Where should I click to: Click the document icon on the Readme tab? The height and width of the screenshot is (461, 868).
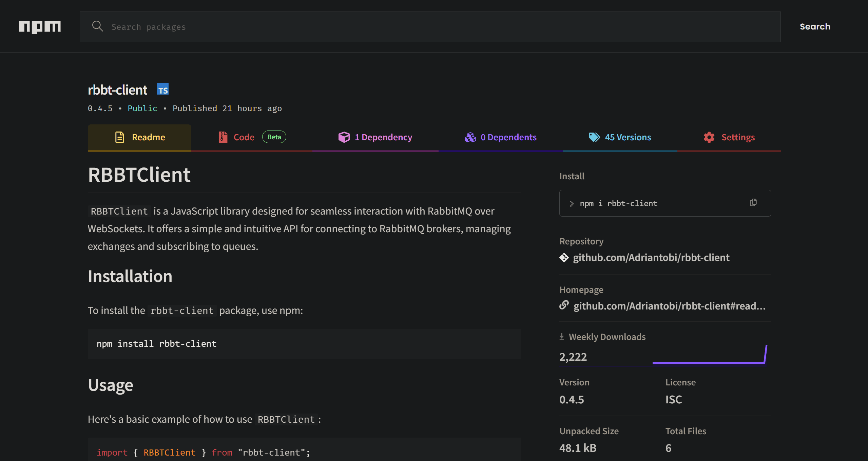[120, 137]
